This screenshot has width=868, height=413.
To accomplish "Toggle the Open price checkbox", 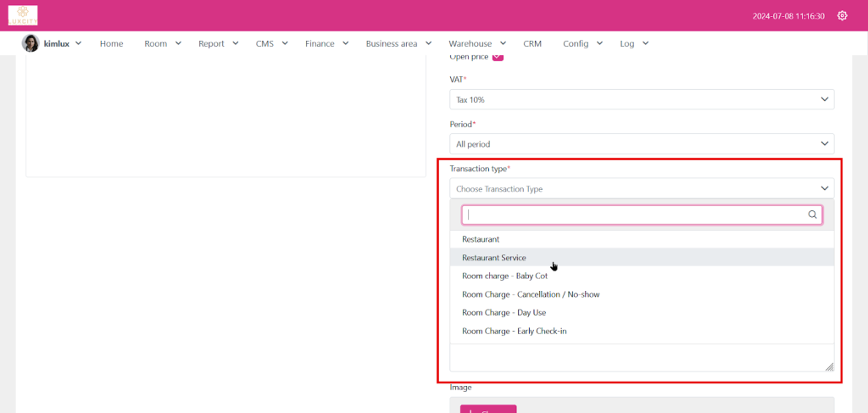I will (x=498, y=57).
